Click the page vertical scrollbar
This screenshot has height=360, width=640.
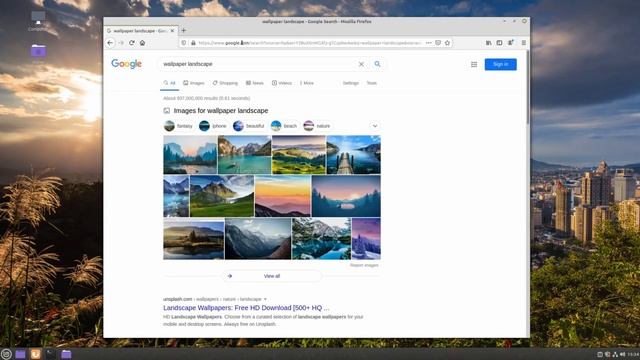coord(528,88)
